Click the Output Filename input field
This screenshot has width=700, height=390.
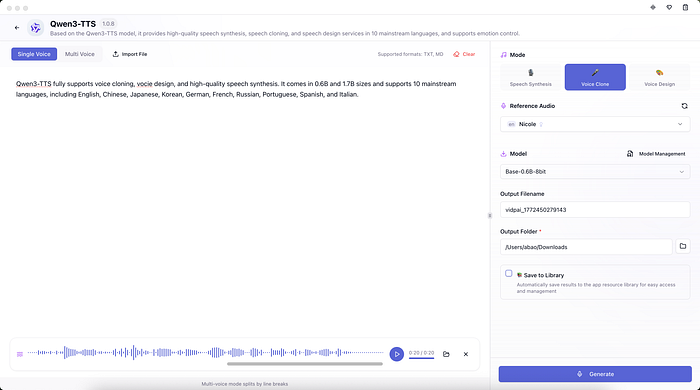tap(595, 210)
